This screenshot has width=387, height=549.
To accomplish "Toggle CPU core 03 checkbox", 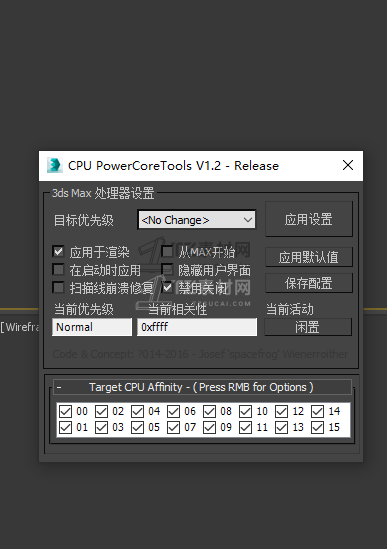I will [x=102, y=428].
